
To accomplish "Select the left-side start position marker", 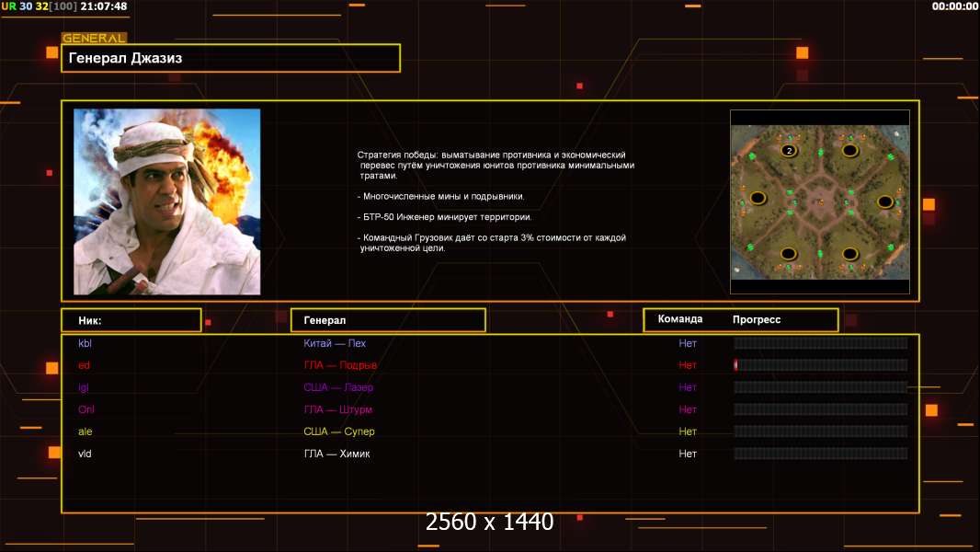I will (x=758, y=197).
